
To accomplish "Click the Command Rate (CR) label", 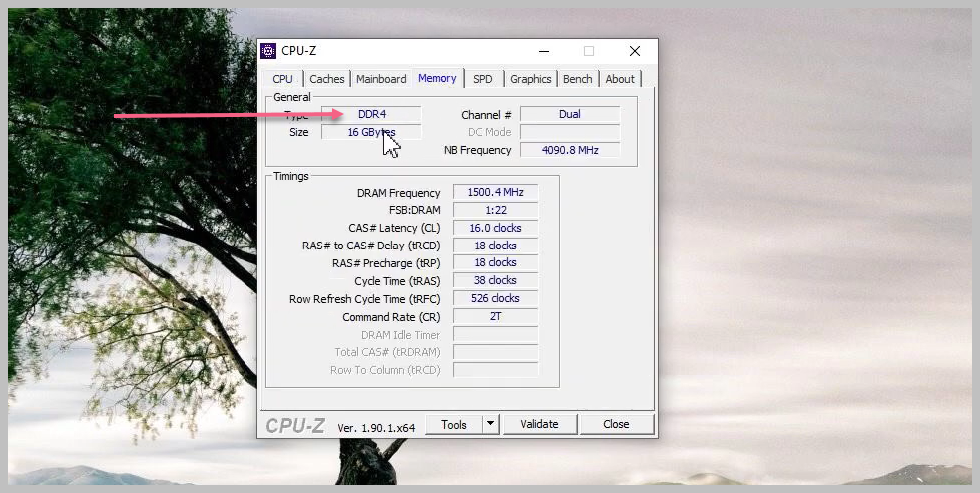I will click(x=391, y=317).
